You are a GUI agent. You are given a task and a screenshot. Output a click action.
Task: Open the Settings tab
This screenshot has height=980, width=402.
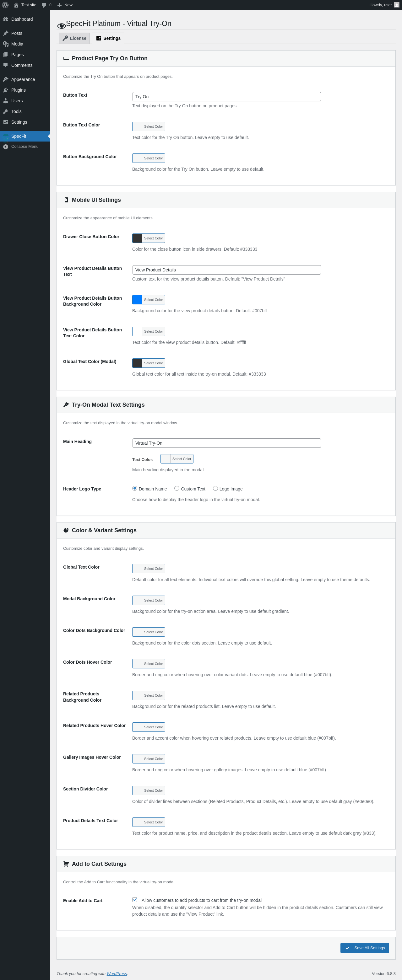click(108, 38)
